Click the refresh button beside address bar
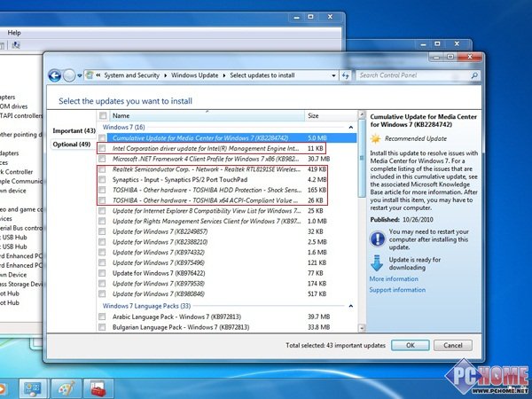 click(x=346, y=75)
